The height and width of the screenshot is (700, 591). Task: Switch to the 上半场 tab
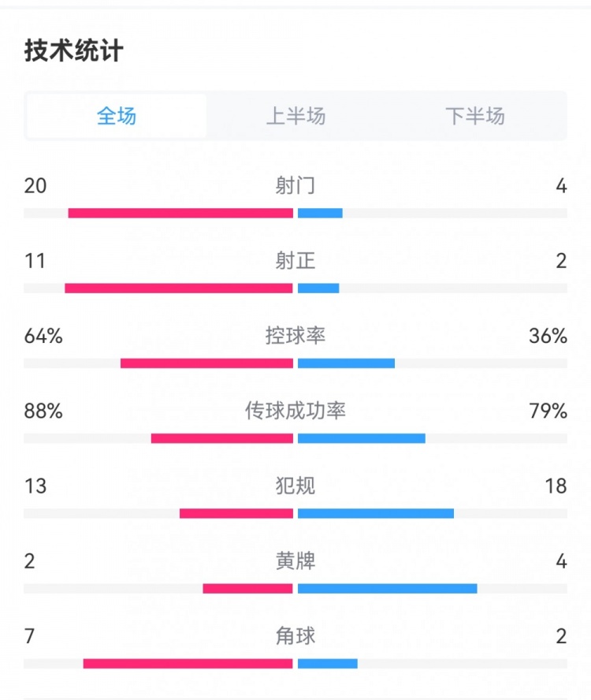pos(295,116)
